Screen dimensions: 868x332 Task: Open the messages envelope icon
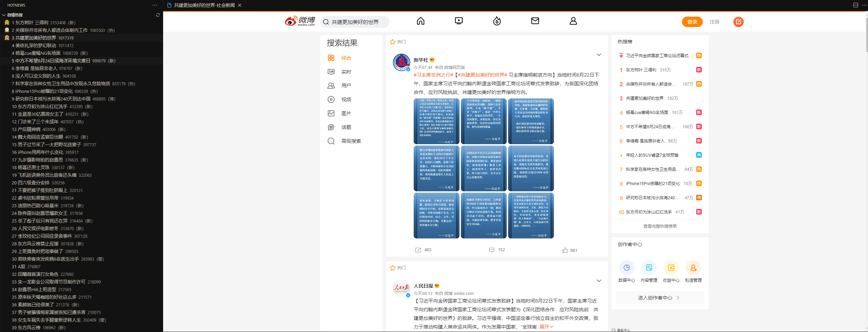[535, 21]
